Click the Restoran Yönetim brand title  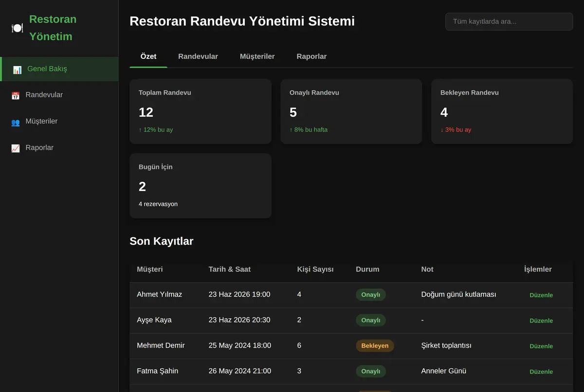click(53, 28)
